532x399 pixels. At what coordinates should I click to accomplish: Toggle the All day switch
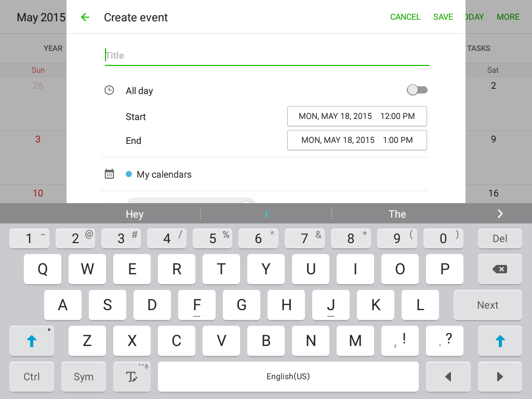(x=417, y=90)
